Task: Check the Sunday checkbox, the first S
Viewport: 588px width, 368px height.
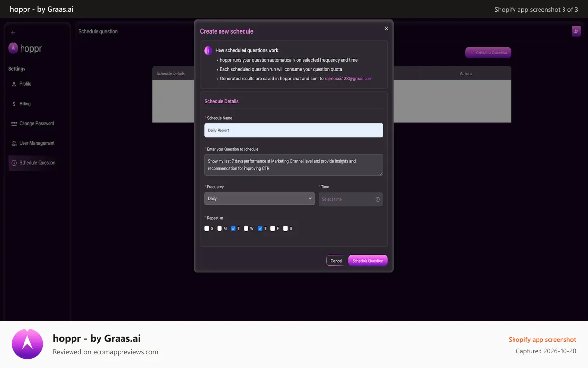Action: [x=207, y=228]
